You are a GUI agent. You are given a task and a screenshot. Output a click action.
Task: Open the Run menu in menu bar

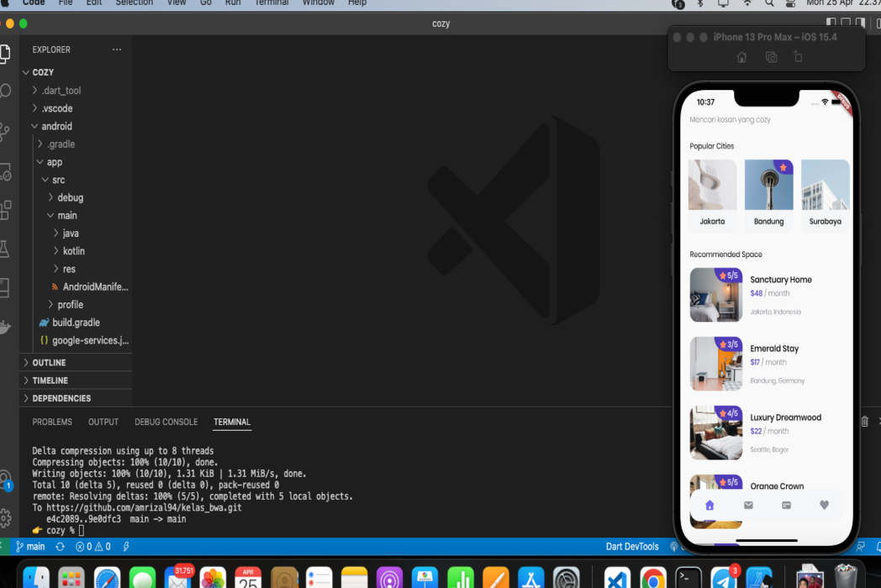point(233,3)
